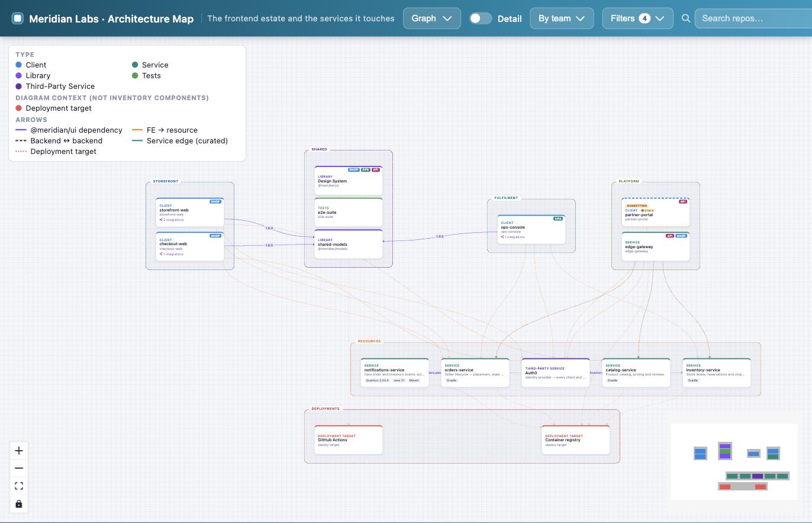Zoom in on the graph canvas
812x523 pixels.
19,451
